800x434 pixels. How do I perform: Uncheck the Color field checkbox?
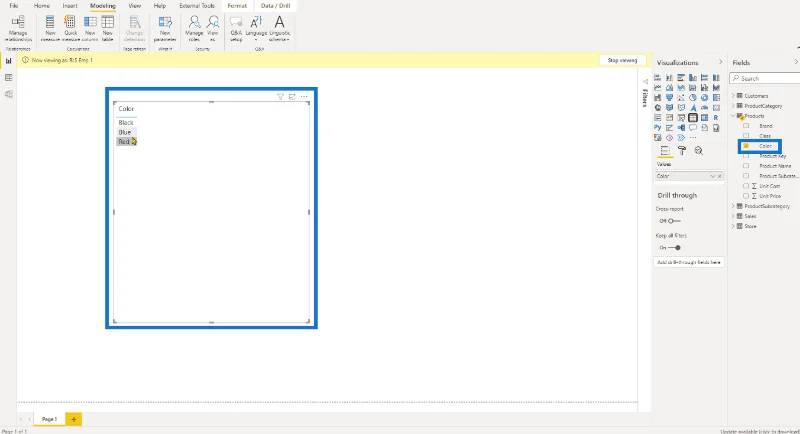tap(746, 146)
